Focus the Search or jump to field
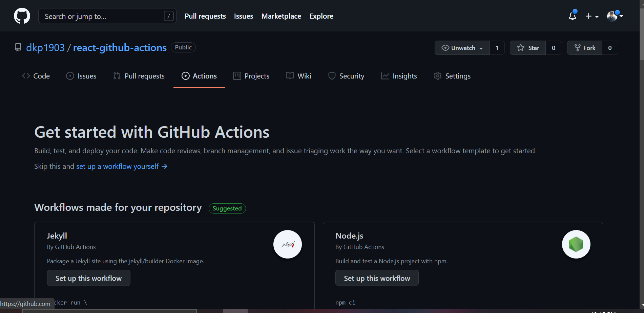The image size is (644, 313). click(107, 16)
